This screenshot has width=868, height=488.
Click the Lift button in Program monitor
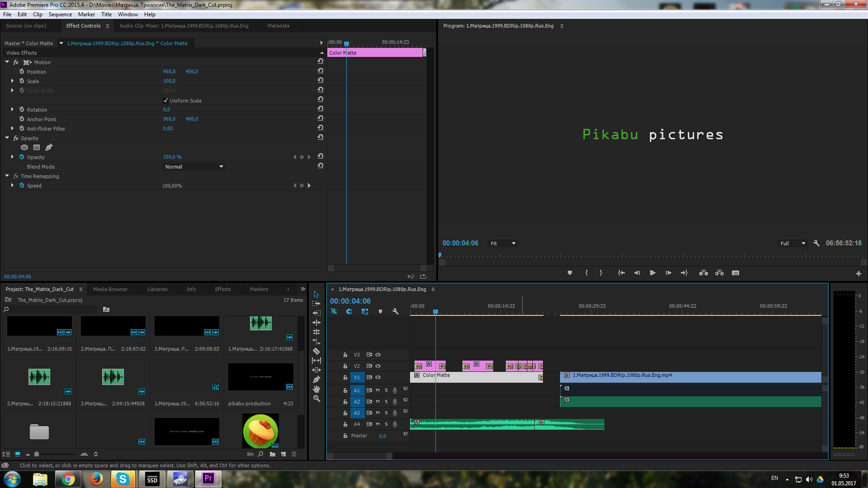click(703, 273)
